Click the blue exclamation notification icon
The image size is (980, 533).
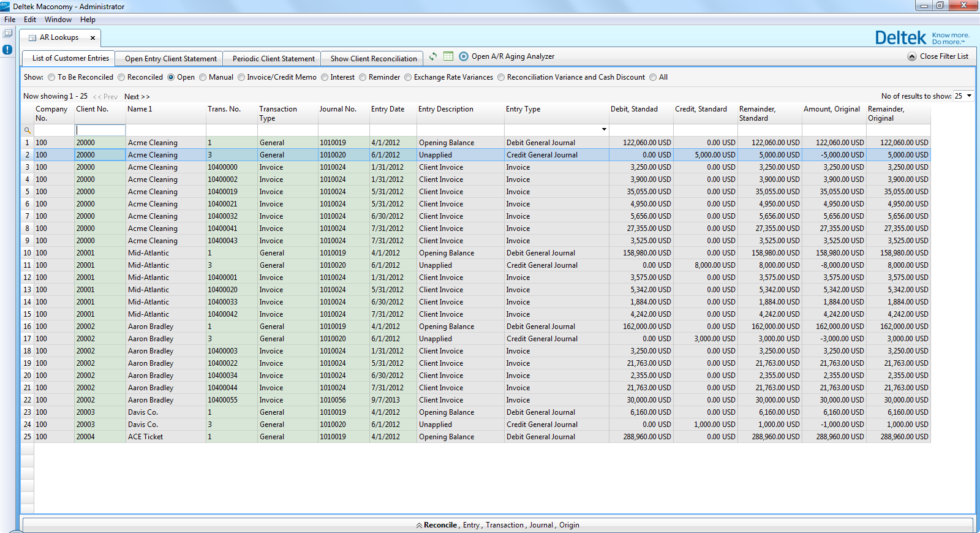tap(7, 50)
